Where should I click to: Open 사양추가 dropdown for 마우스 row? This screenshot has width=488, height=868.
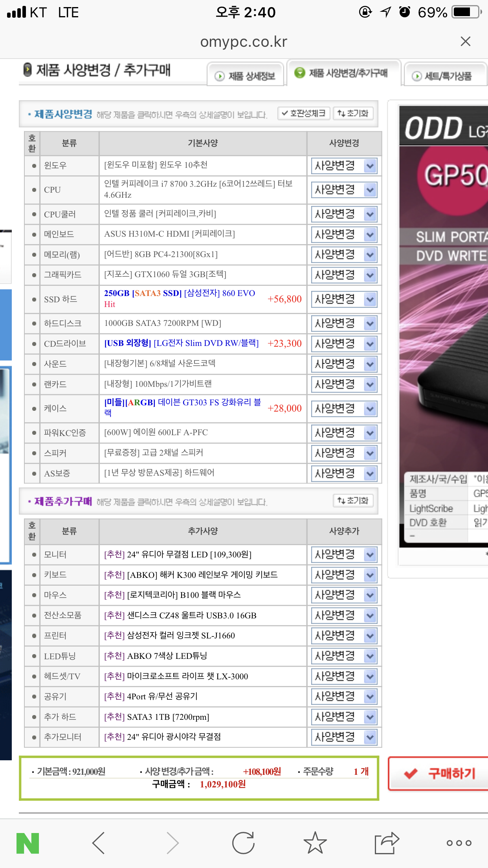[344, 595]
